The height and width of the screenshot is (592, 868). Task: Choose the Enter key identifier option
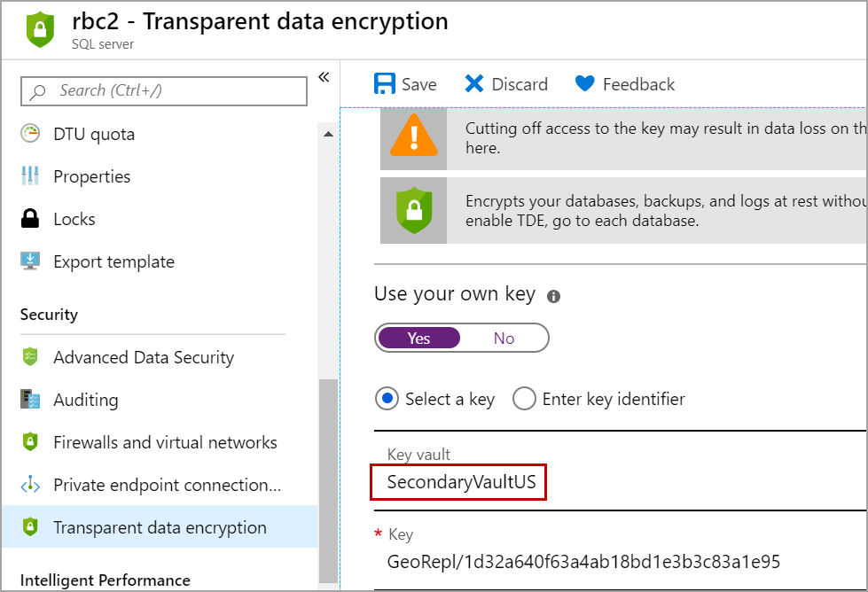[524, 399]
